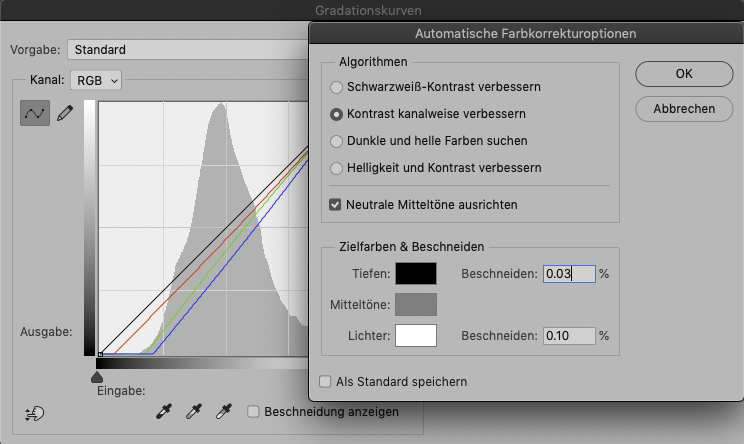This screenshot has height=444, width=744.
Task: Click the black input slider triangle
Action: tap(97, 377)
